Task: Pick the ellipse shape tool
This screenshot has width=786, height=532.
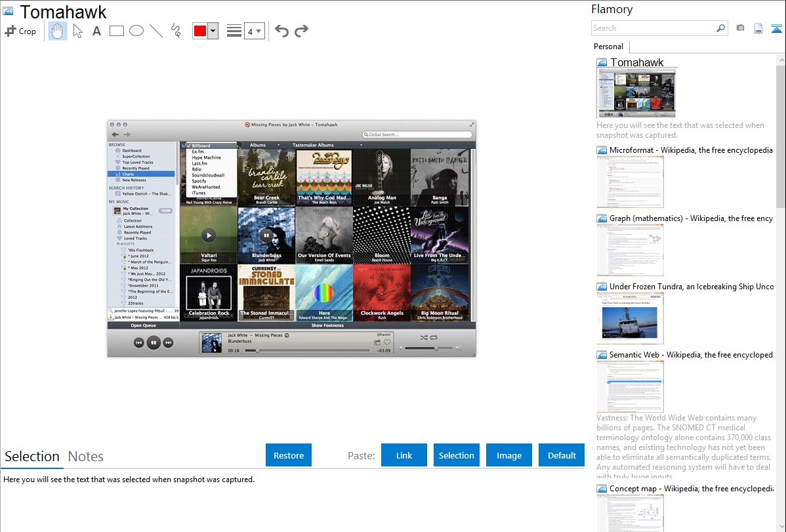Action: pyautogui.click(x=136, y=31)
